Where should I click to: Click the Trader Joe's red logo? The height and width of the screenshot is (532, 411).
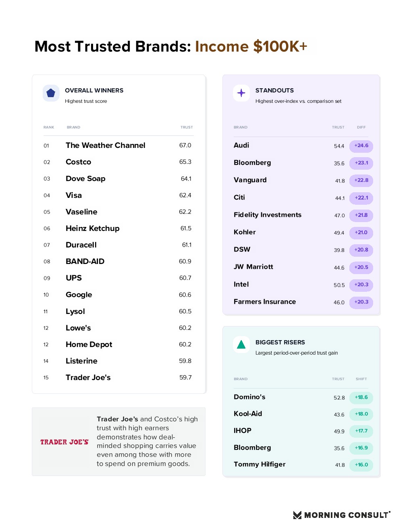click(x=64, y=442)
